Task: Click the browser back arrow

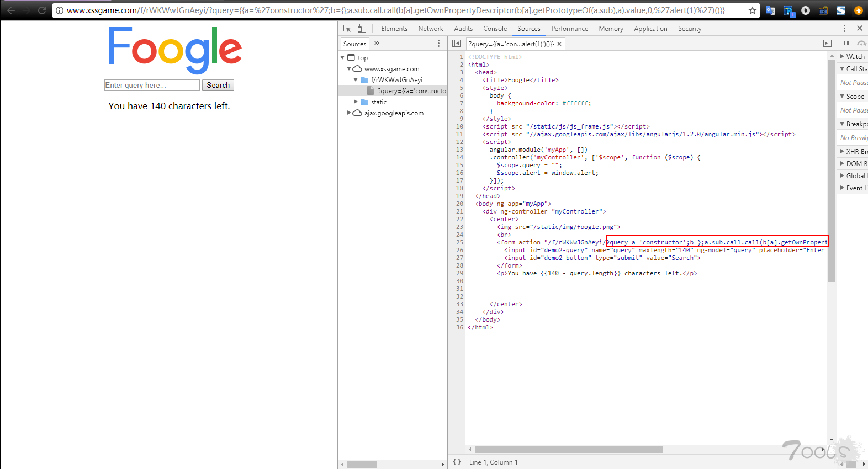Action: tap(11, 10)
